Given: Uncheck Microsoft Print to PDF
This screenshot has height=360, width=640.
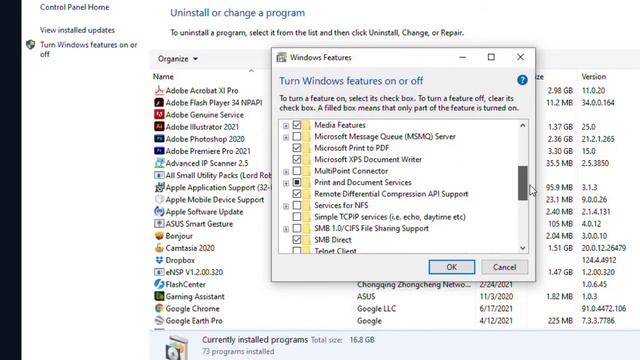Looking at the screenshot, I should pos(297,148).
